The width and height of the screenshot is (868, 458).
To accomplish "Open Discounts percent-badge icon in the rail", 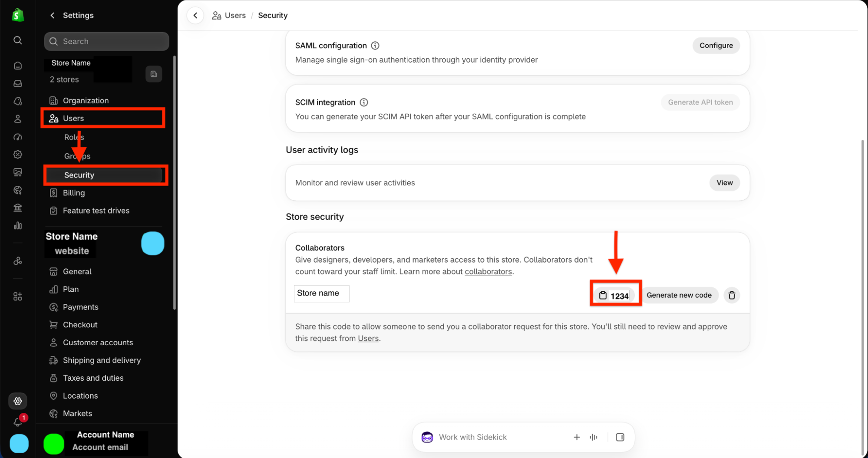I will pos(18,155).
